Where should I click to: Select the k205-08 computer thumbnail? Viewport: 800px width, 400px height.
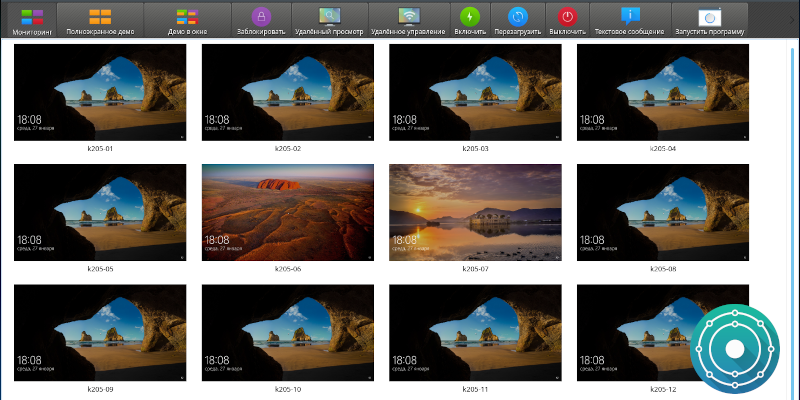tap(663, 212)
